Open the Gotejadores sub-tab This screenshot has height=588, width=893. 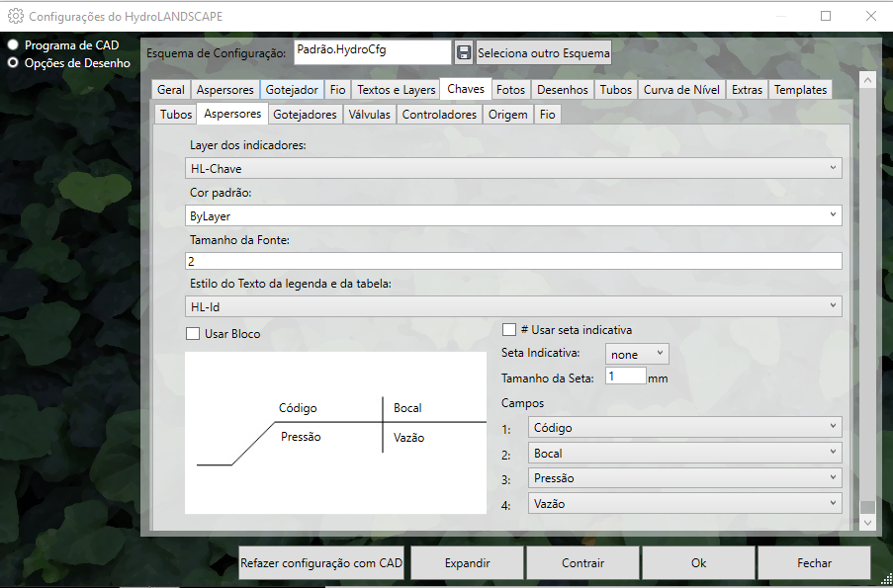305,115
